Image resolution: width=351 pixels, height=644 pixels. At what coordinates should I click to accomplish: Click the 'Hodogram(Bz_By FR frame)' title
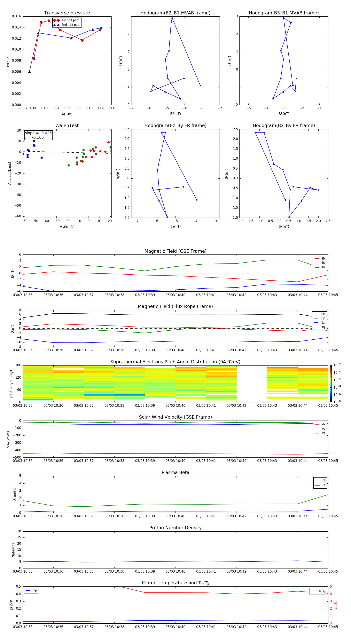coord(175,125)
